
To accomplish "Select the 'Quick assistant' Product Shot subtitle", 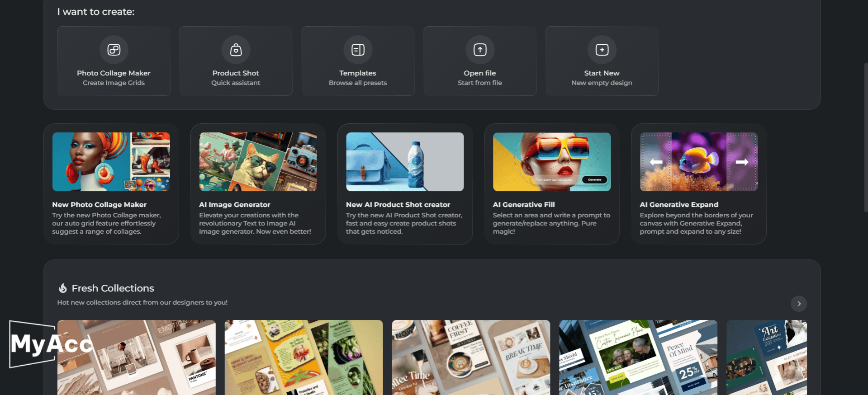I will click(x=236, y=83).
